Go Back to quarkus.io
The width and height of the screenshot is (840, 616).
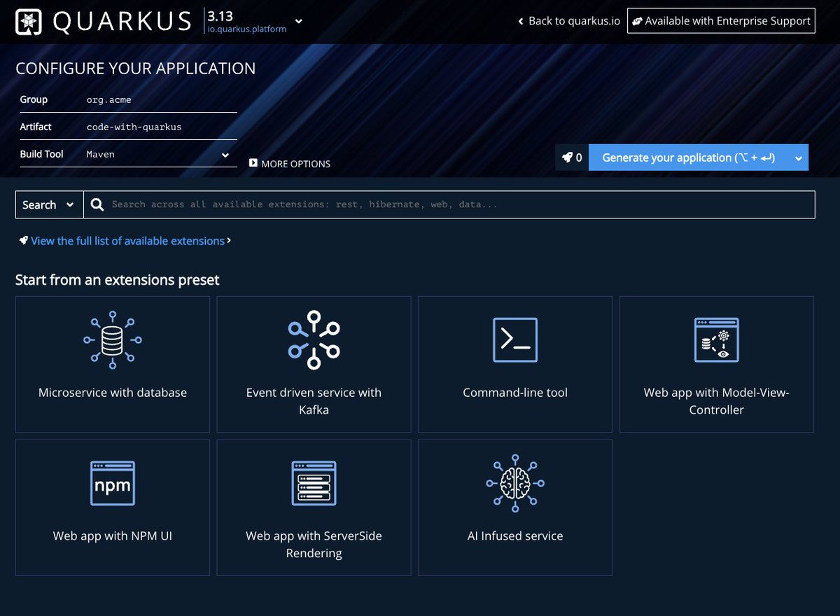[x=569, y=21]
